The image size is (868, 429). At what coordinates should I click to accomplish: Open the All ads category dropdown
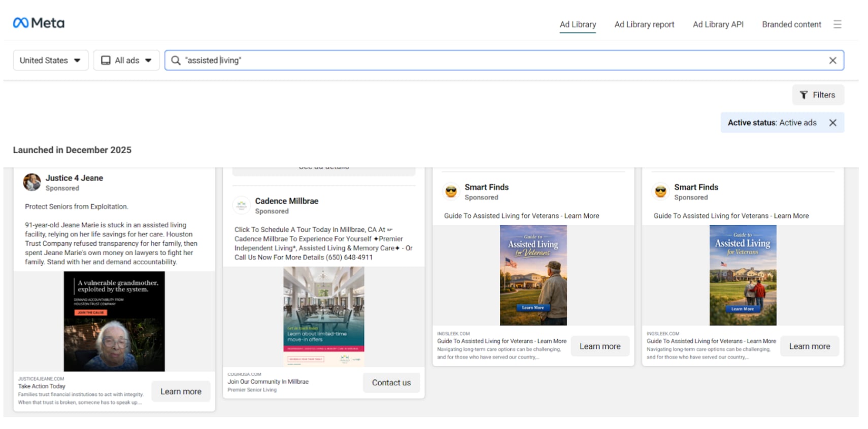[126, 60]
